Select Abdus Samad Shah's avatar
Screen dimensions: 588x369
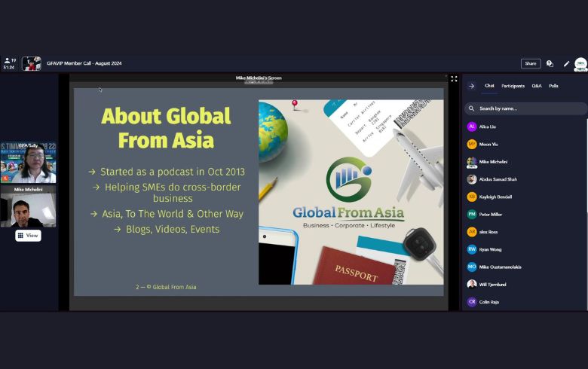coord(471,179)
